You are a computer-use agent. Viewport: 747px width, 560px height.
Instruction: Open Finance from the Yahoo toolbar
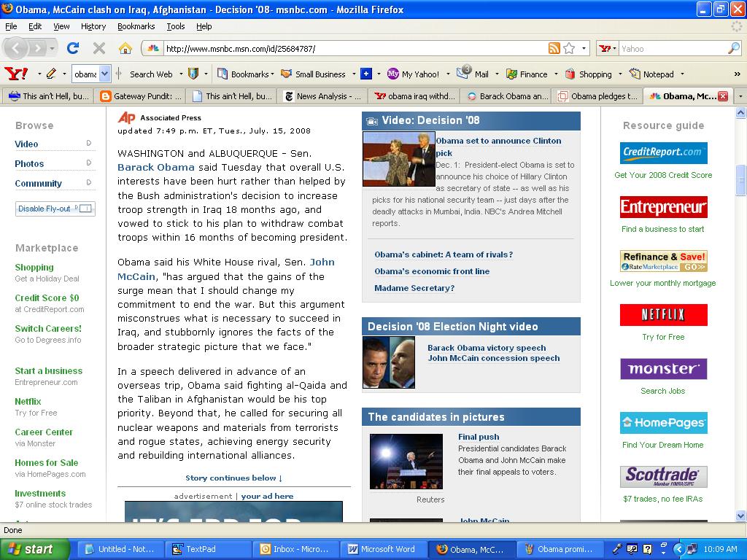coord(527,74)
